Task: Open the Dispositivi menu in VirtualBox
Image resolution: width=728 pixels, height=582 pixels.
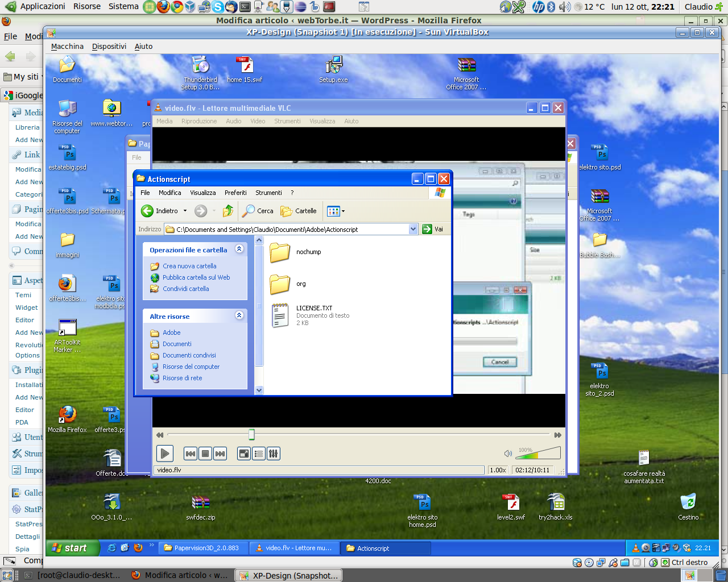Action: [x=109, y=47]
